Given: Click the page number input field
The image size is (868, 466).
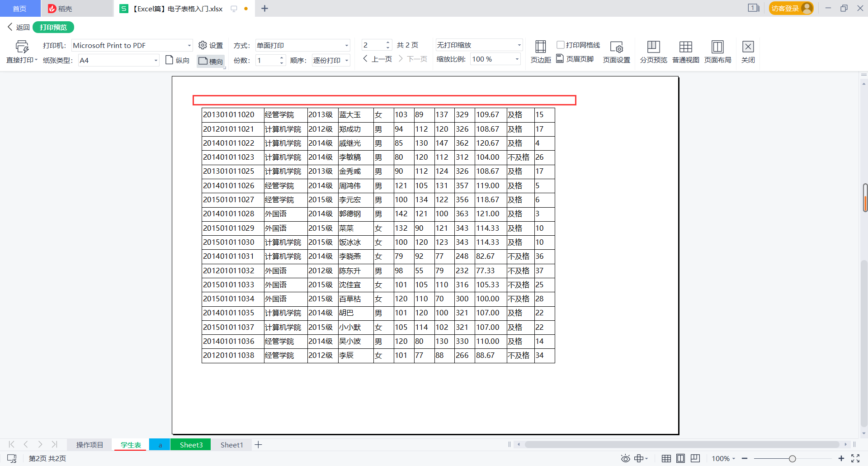Looking at the screenshot, I should pyautogui.click(x=373, y=45).
